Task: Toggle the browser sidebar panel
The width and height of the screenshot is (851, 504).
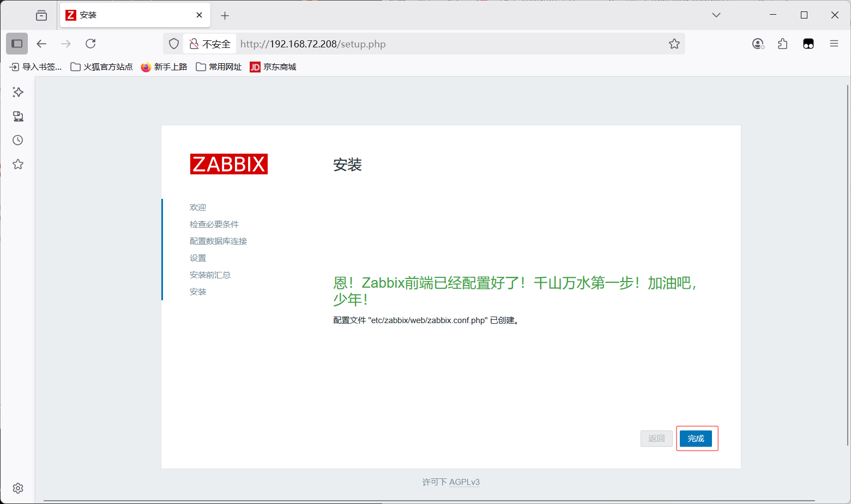Action: 16,44
